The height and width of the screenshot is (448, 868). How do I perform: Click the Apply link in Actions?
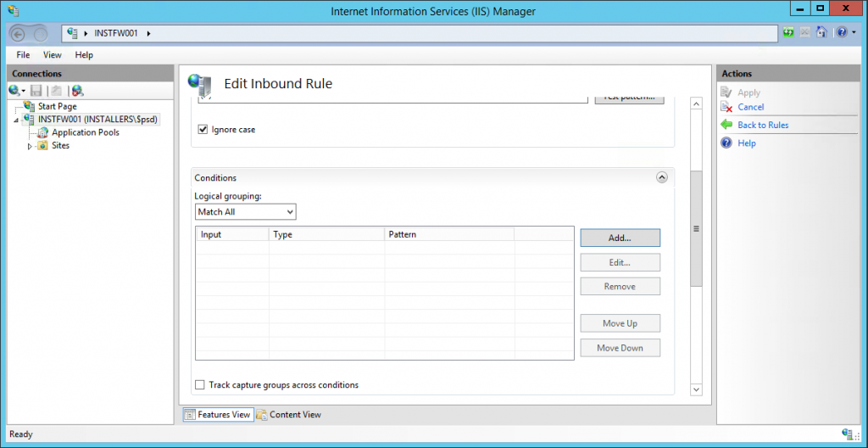coord(749,92)
